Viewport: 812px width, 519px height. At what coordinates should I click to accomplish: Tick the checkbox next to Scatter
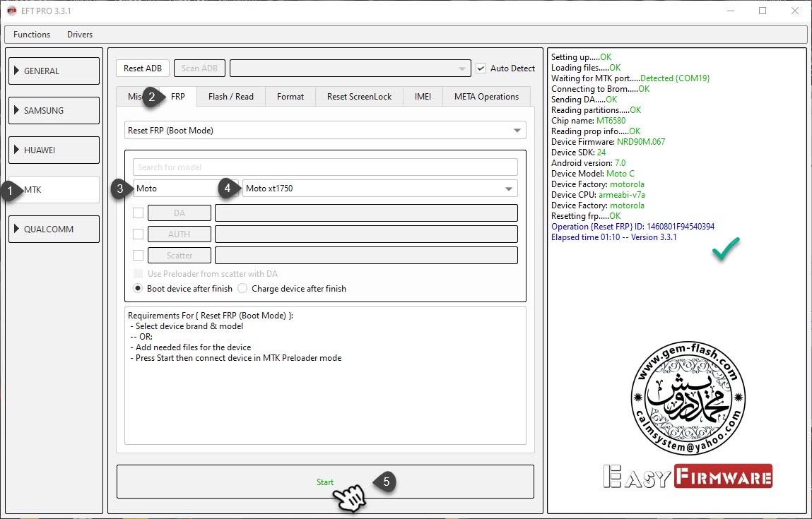pyautogui.click(x=139, y=256)
